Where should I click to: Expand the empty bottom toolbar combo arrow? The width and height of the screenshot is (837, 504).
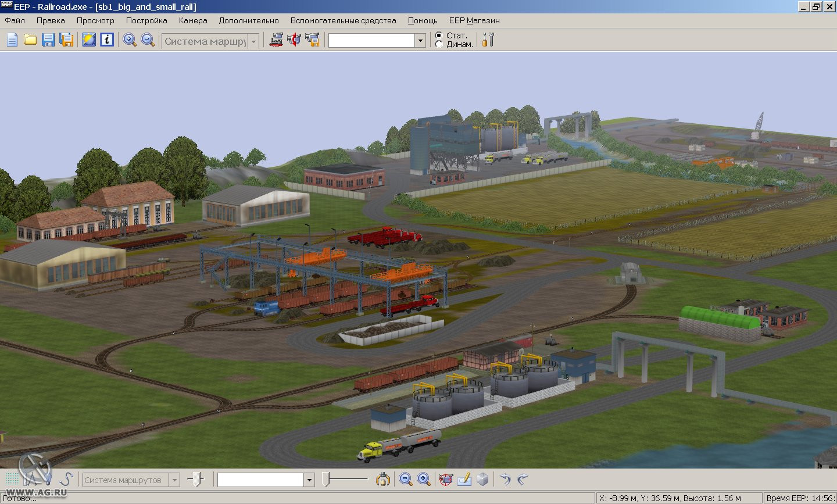pos(309,480)
